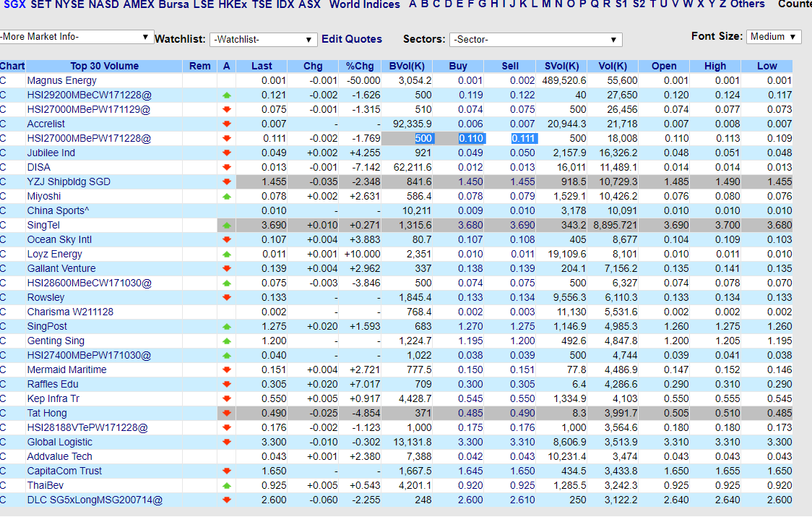
Task: Click the green up arrow beside ThaiBev
Action: point(226,486)
